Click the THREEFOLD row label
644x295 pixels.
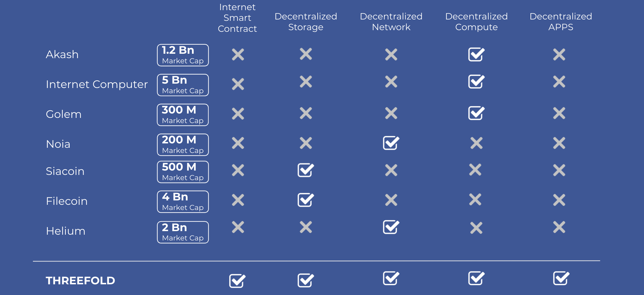80,280
